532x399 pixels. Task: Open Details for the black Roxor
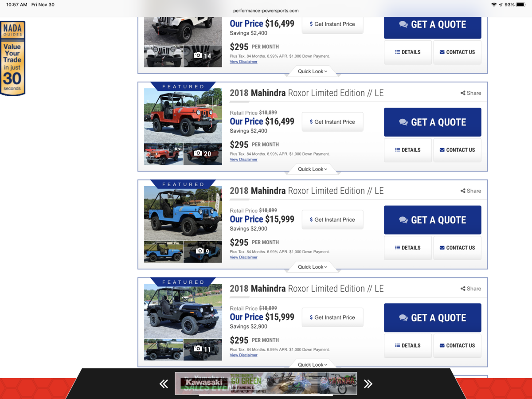point(407,345)
